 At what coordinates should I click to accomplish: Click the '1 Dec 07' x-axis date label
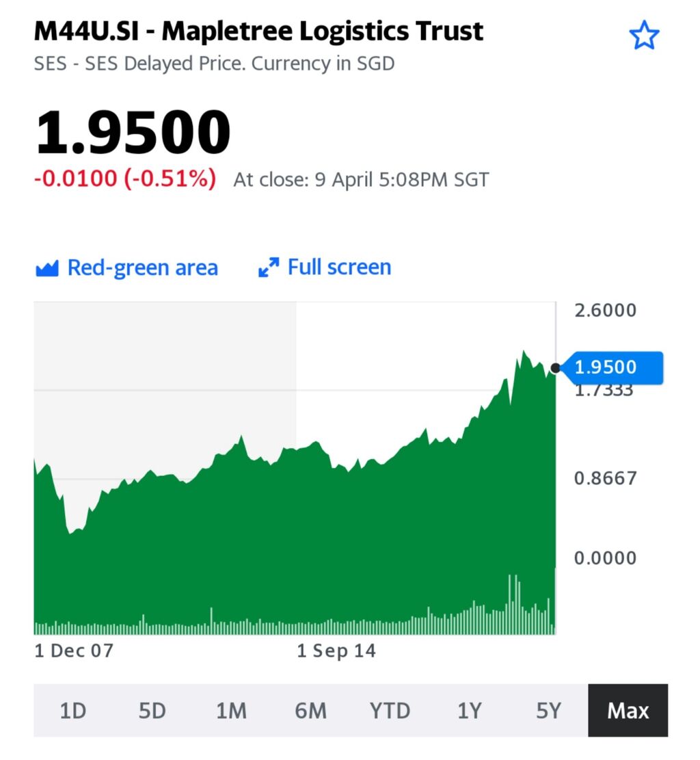(x=74, y=651)
